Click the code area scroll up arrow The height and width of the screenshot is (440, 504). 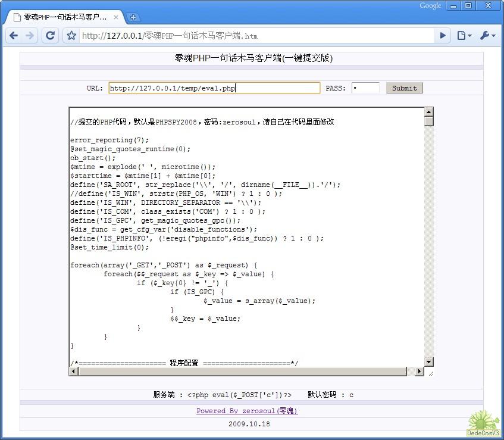click(429, 112)
